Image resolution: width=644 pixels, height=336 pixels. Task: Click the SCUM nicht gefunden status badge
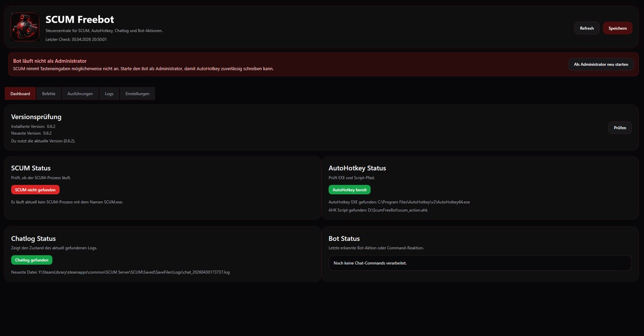click(x=35, y=190)
